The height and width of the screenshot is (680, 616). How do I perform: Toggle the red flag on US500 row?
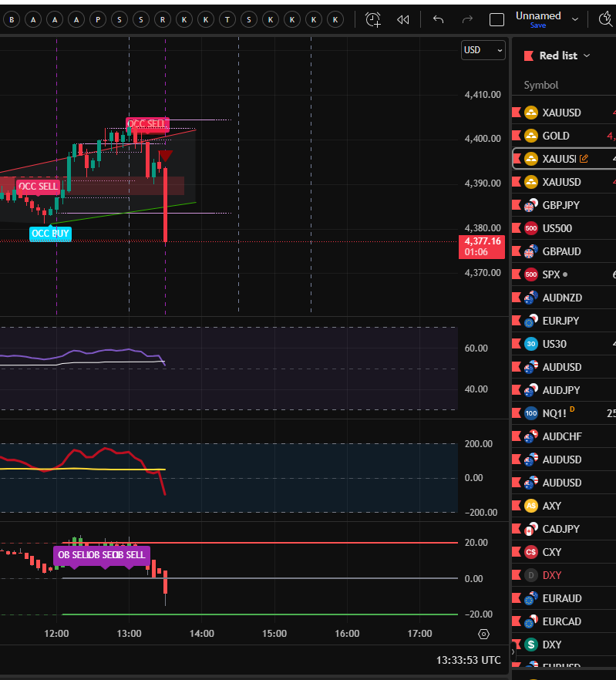pyautogui.click(x=517, y=228)
